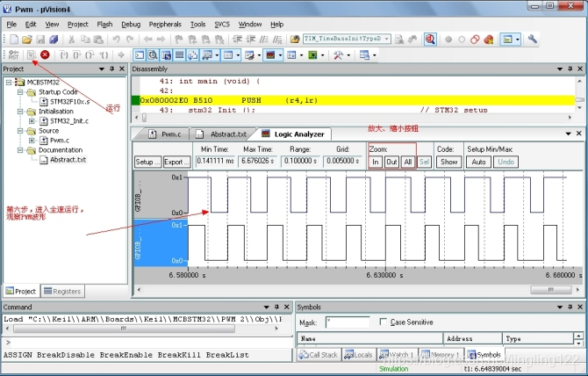Image resolution: width=588 pixels, height=376 pixels.
Task: Click the Zoom All button
Action: tap(407, 162)
